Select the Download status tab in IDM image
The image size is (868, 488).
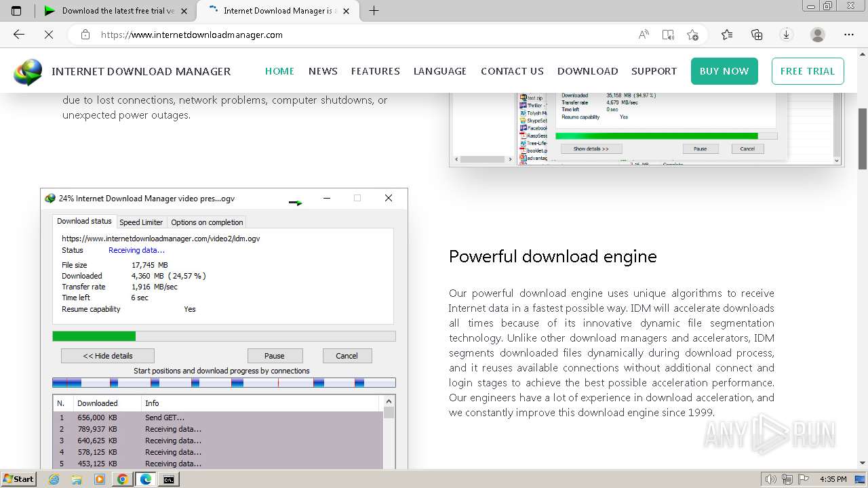click(84, 222)
